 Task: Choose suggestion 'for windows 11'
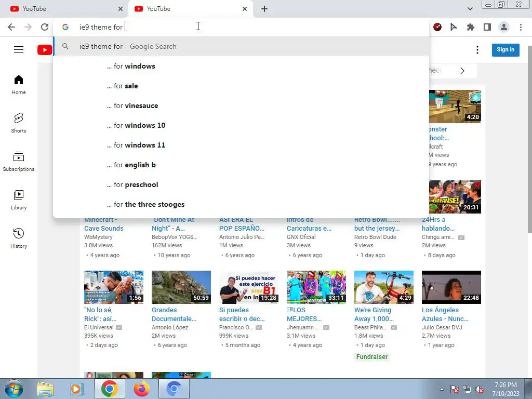(241, 145)
